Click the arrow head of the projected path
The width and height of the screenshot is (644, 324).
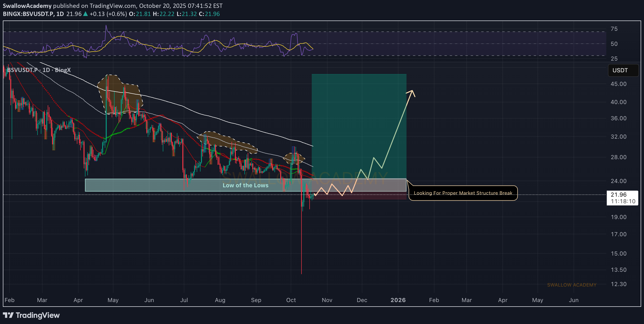412,92
